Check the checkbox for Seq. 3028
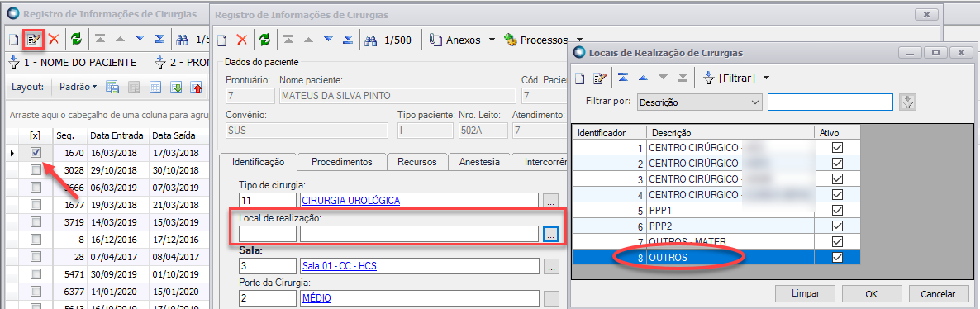980x309 pixels. click(36, 169)
